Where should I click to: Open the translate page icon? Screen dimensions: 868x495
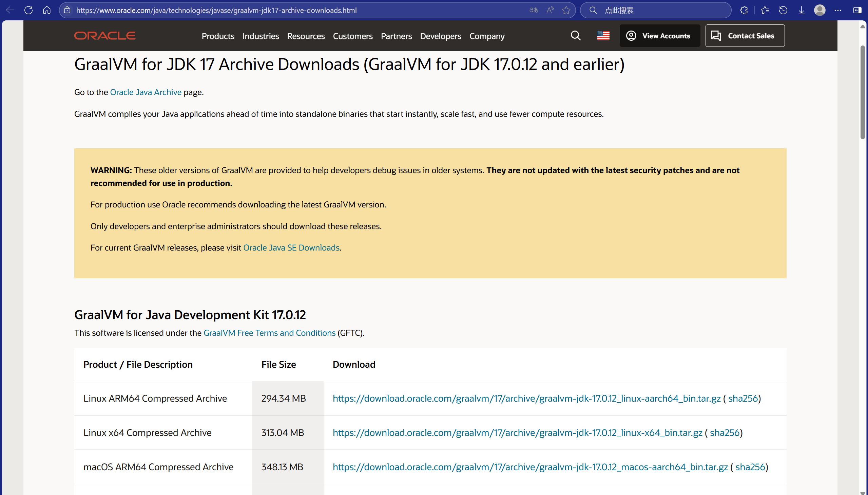[534, 10]
